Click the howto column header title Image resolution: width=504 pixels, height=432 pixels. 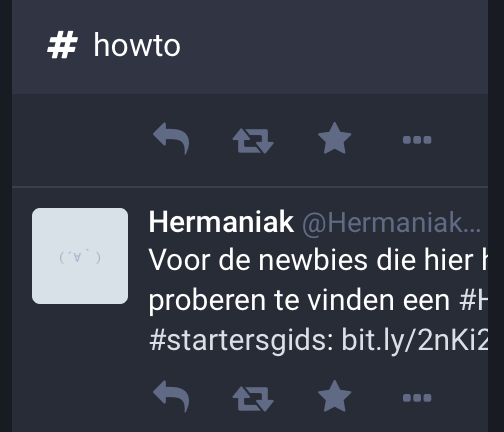[137, 45]
